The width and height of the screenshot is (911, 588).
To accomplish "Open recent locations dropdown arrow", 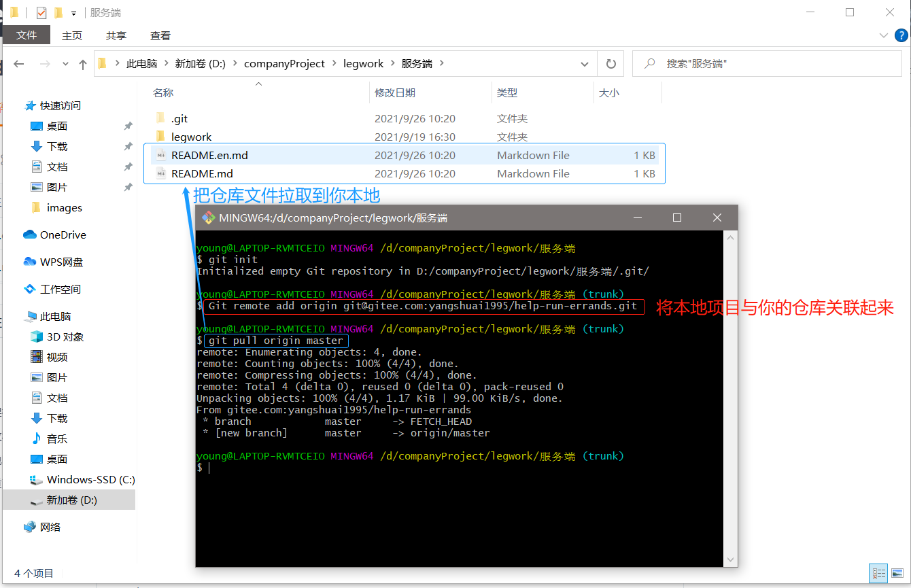I will coord(65,64).
